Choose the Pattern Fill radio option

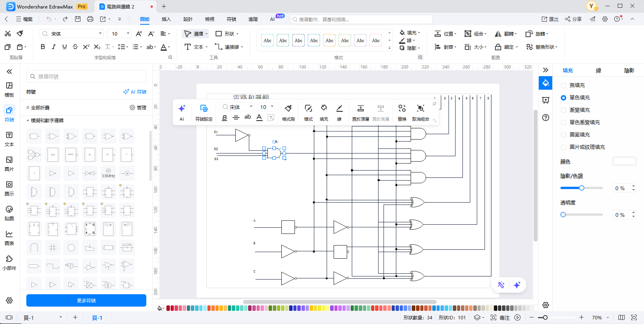[x=563, y=135]
